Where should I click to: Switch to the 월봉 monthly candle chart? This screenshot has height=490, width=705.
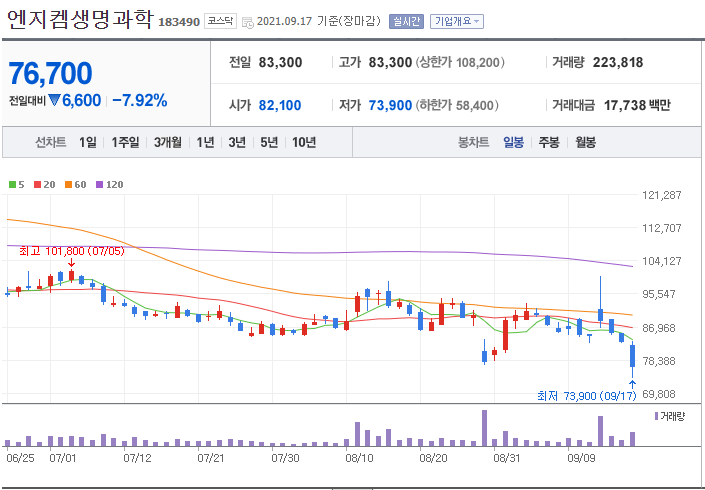585,143
